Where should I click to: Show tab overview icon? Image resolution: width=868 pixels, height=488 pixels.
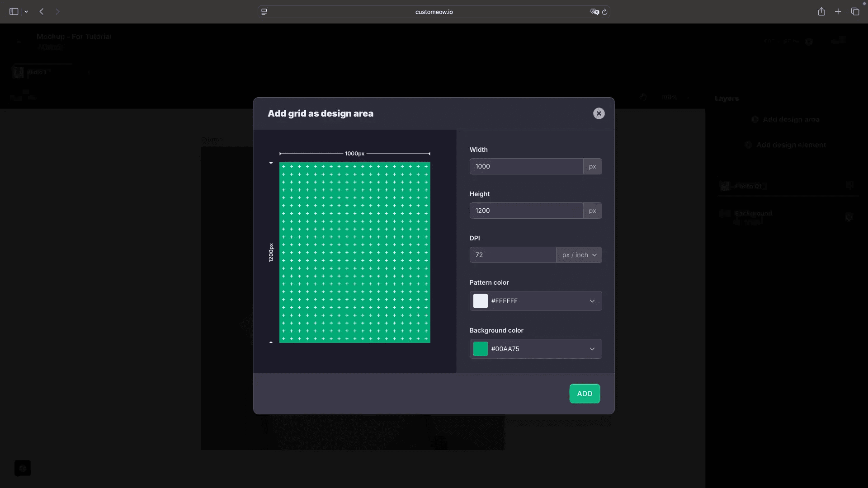pyautogui.click(x=855, y=12)
